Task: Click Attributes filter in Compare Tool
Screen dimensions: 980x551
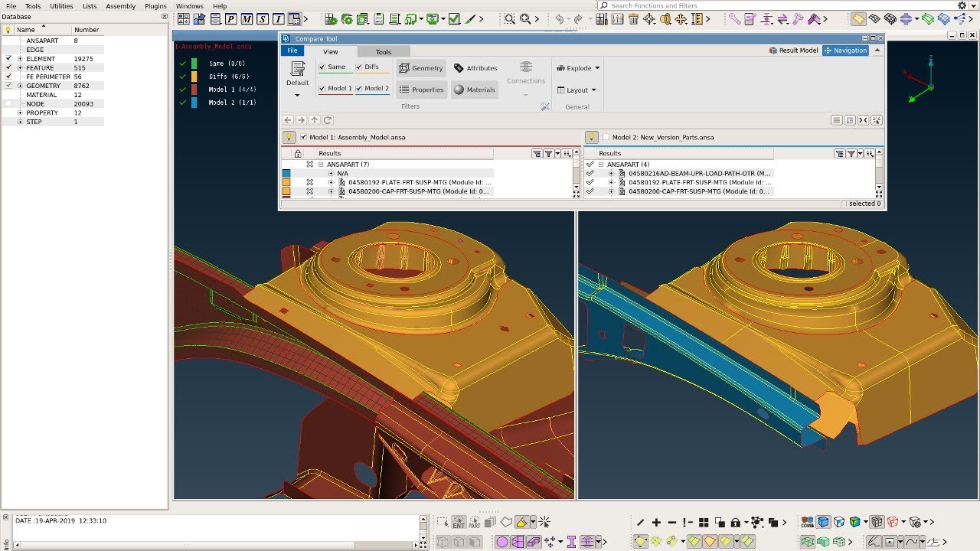Action: (475, 68)
